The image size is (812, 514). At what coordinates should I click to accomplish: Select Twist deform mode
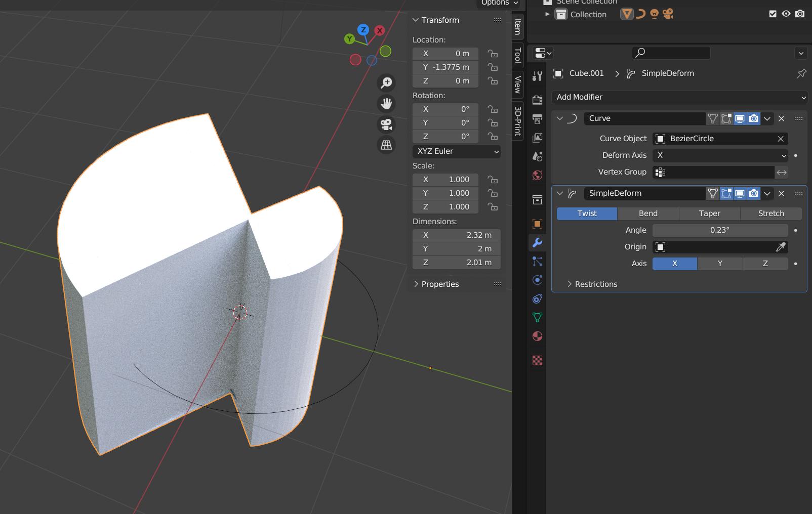pyautogui.click(x=587, y=213)
